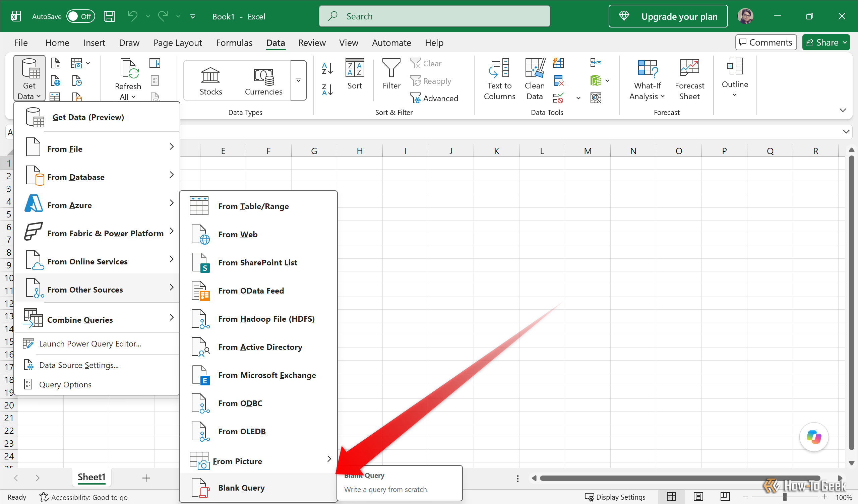The width and height of the screenshot is (858, 504).
Task: Open Query Options
Action: (x=98, y=384)
